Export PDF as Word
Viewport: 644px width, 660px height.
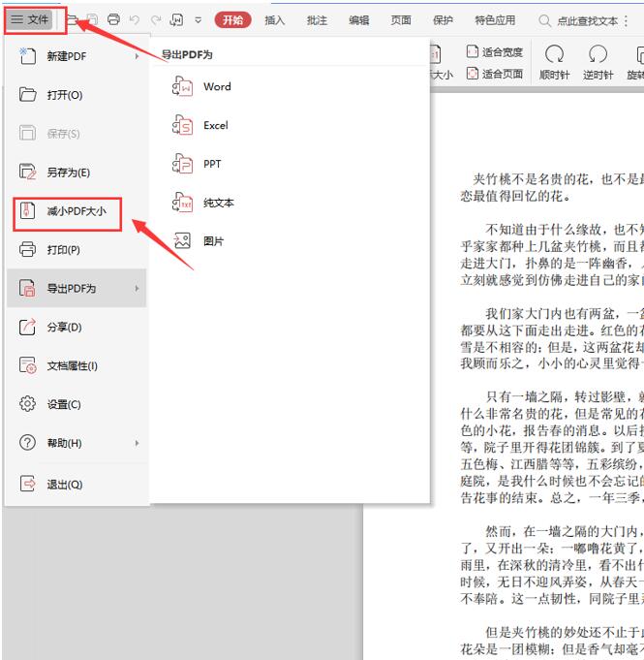(217, 86)
